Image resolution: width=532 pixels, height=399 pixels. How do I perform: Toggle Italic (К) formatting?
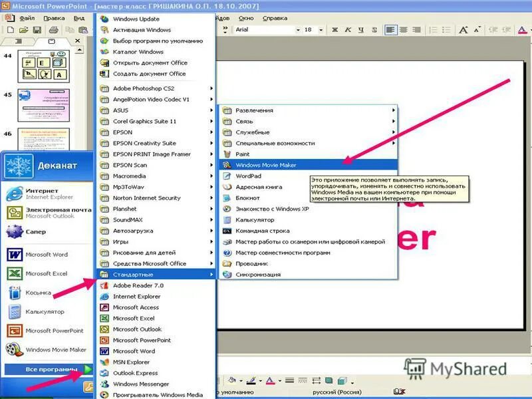348,30
